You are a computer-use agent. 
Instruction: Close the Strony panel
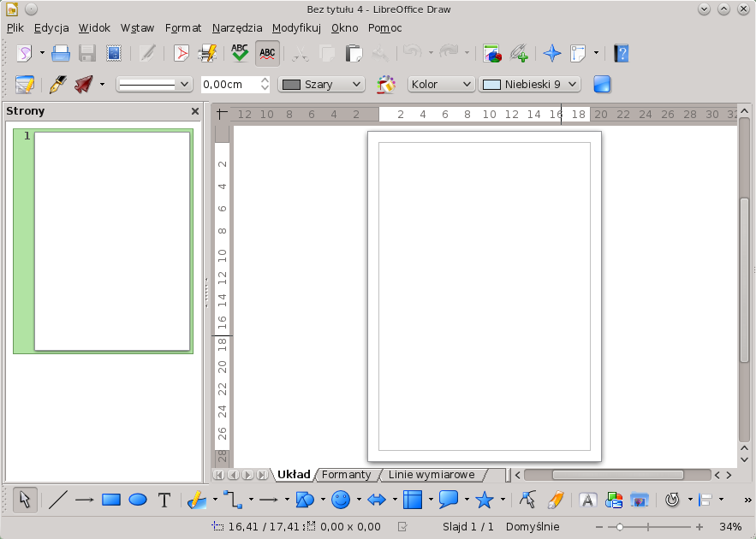[x=195, y=111]
